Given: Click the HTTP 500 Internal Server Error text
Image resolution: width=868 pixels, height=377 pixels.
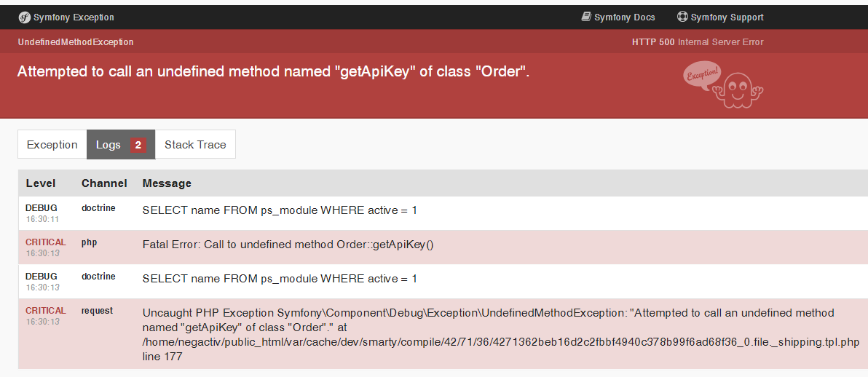Looking at the screenshot, I should [x=698, y=42].
